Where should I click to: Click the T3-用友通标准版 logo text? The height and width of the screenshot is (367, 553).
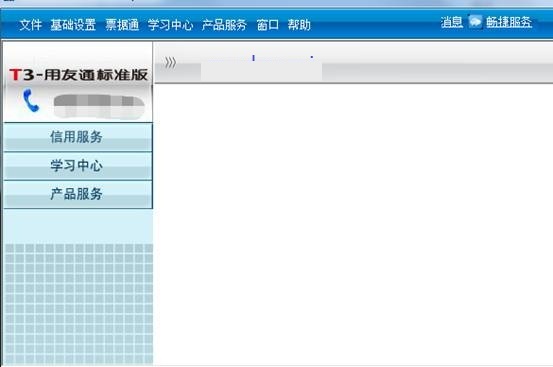78,75
